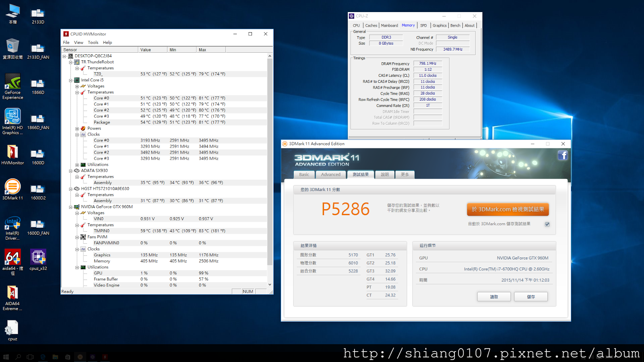Select the TMPIN0 row in HWMonitor
644x362 pixels.
coord(164,231)
